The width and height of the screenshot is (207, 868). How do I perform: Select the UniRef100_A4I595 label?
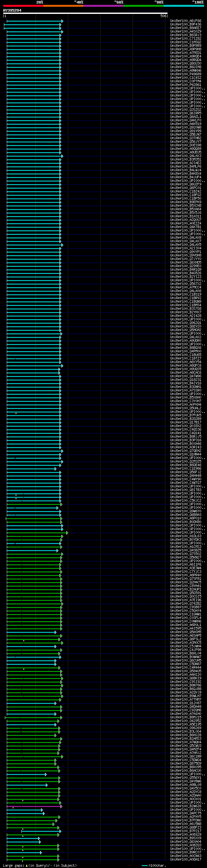[x=186, y=628]
